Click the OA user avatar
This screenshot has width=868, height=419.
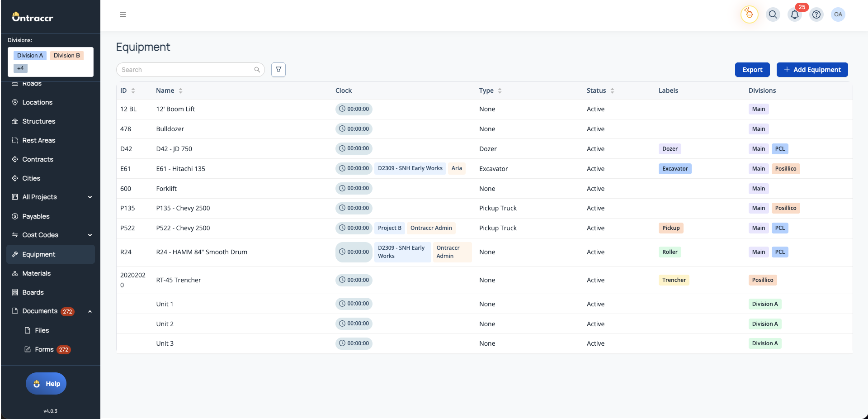coord(838,14)
